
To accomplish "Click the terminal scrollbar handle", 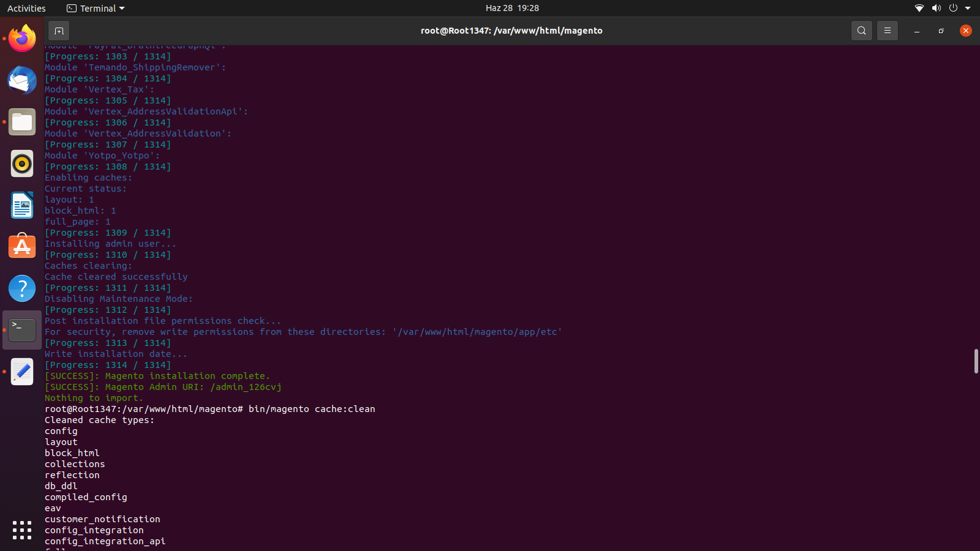I will (976, 361).
